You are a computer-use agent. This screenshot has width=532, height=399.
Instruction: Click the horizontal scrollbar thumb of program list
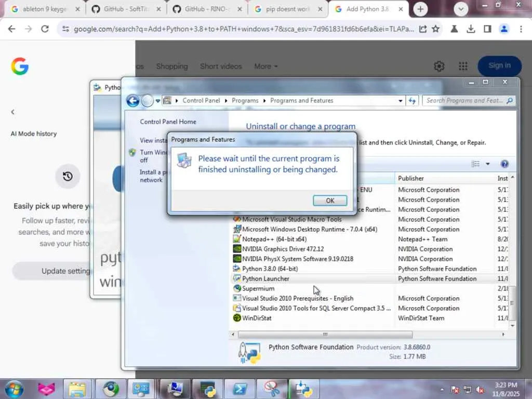325,335
